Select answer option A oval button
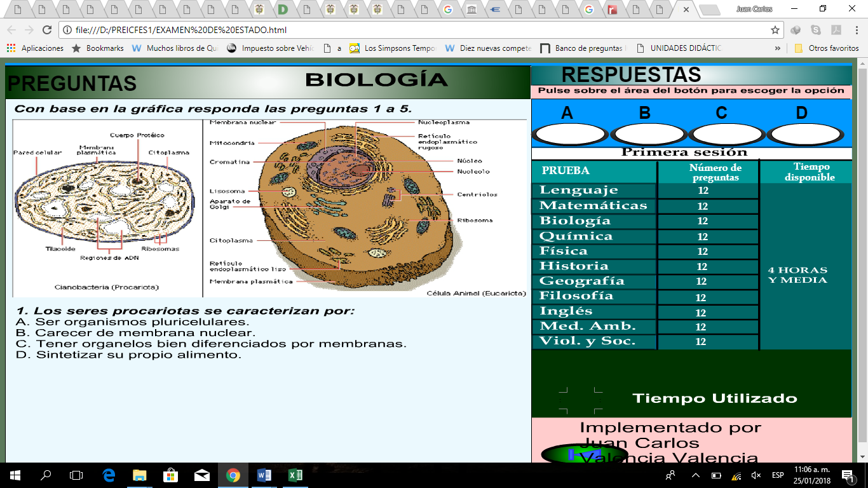The width and height of the screenshot is (868, 488). (569, 134)
